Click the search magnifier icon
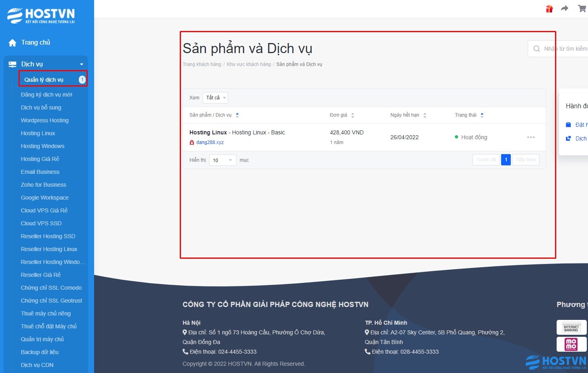This screenshot has width=588, height=373. (x=537, y=49)
